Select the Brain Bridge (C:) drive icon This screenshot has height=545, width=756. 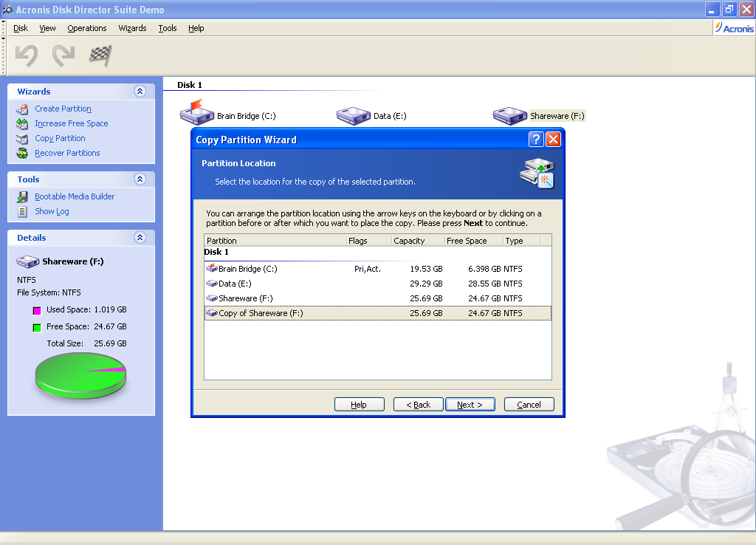(196, 112)
